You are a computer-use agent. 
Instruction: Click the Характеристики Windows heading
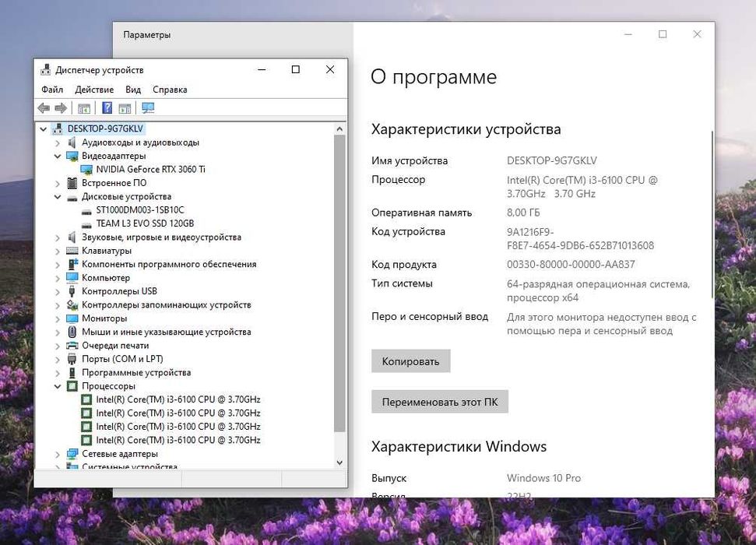[x=459, y=447]
